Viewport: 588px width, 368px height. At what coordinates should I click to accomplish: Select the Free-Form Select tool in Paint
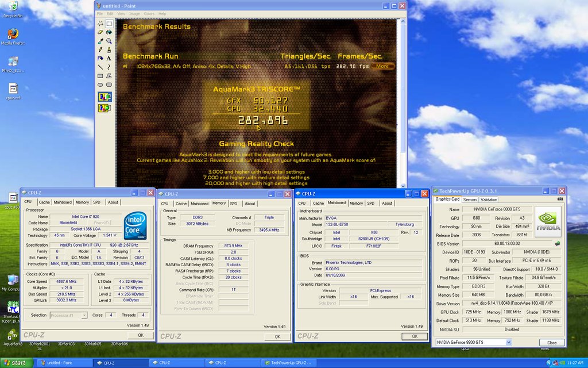(100, 23)
